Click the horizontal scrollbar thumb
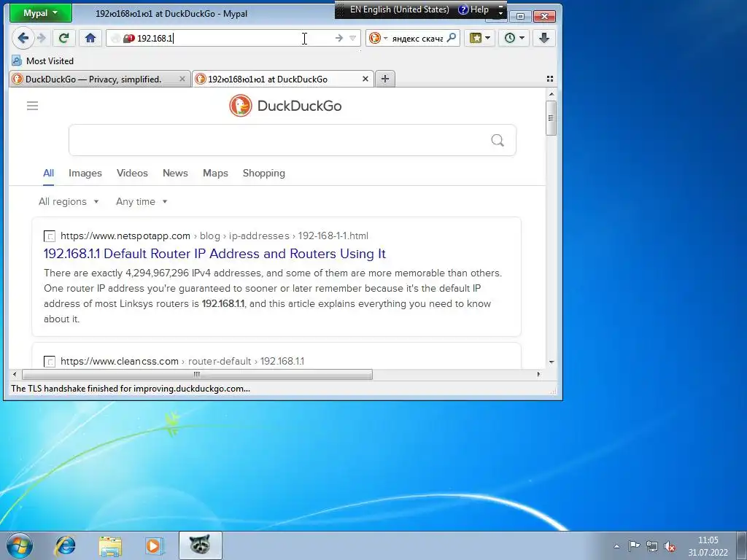The height and width of the screenshot is (560, 747). (197, 375)
